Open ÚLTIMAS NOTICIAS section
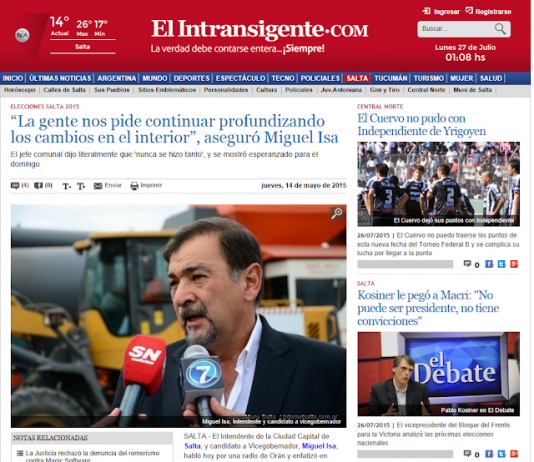534x462 pixels. click(x=60, y=78)
